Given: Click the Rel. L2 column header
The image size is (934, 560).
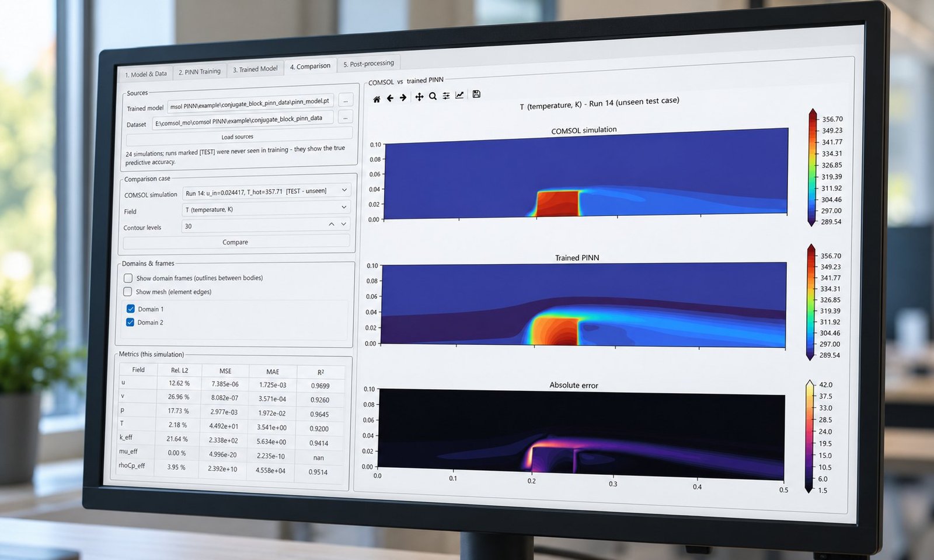Looking at the screenshot, I should pyautogui.click(x=180, y=370).
